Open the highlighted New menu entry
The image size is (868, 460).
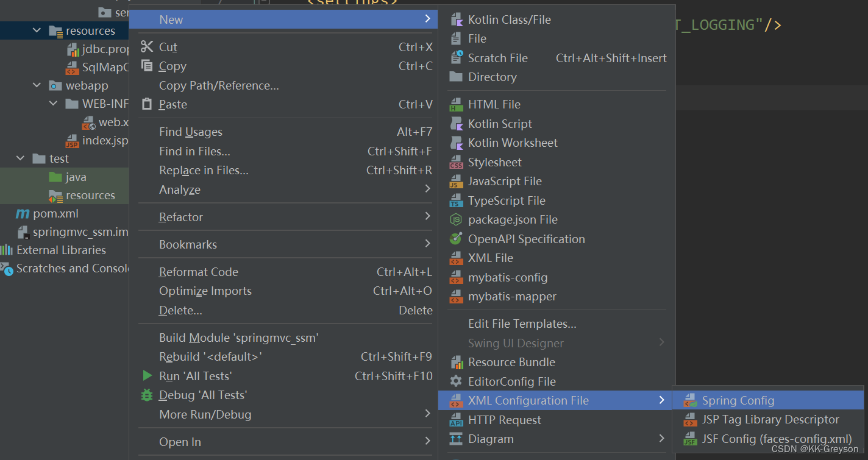point(283,19)
